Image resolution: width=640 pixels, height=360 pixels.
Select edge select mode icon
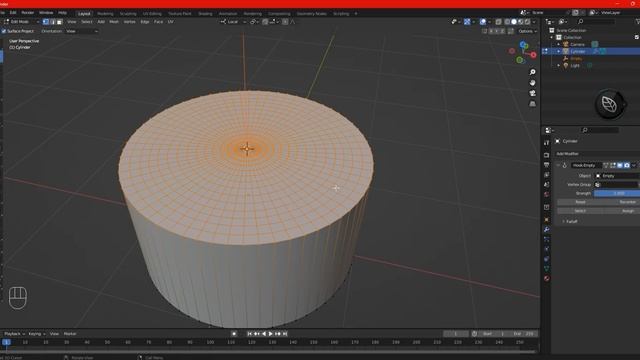pos(53,22)
